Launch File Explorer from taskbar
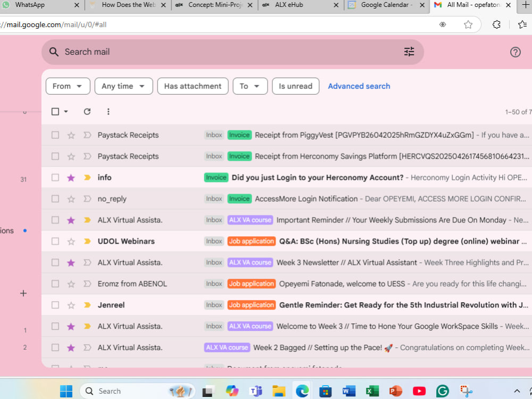 tap(279, 391)
